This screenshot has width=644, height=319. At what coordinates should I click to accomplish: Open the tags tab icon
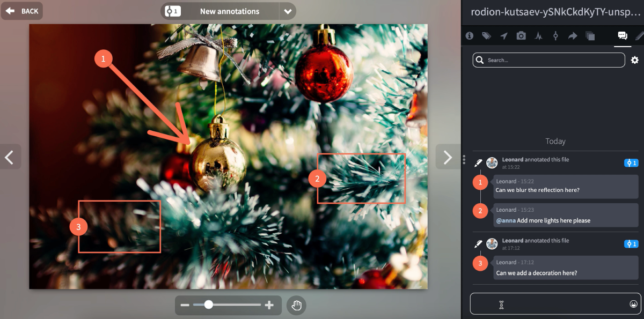coord(486,36)
